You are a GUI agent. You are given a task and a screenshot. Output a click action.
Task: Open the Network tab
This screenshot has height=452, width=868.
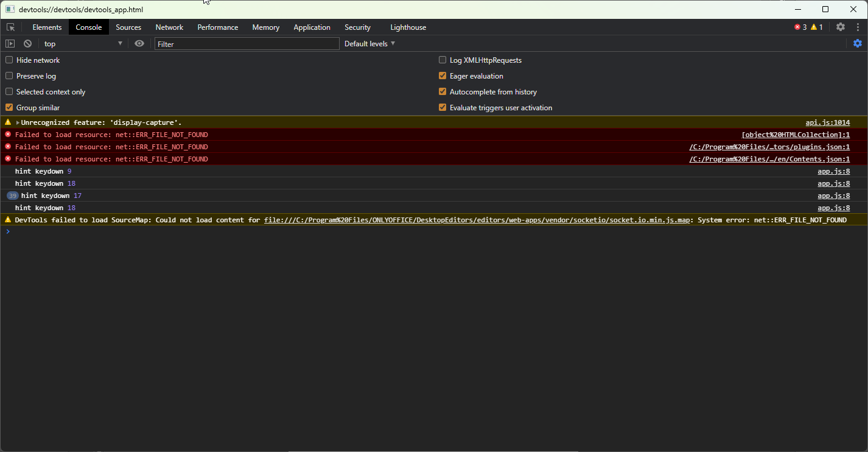(x=169, y=27)
